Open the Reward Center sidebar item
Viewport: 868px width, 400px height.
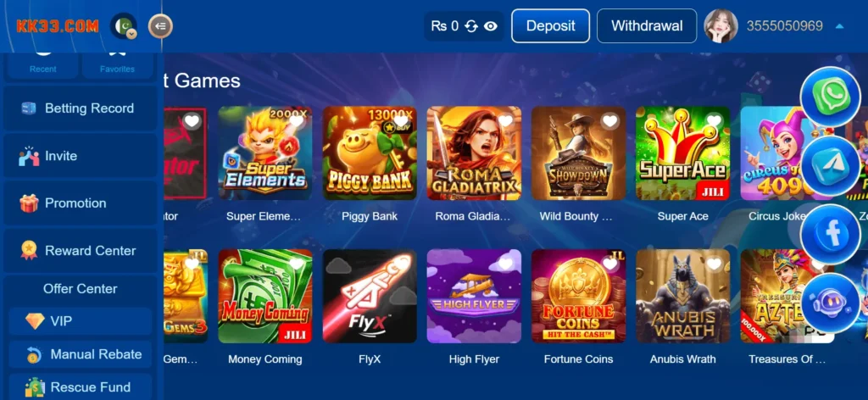81,251
